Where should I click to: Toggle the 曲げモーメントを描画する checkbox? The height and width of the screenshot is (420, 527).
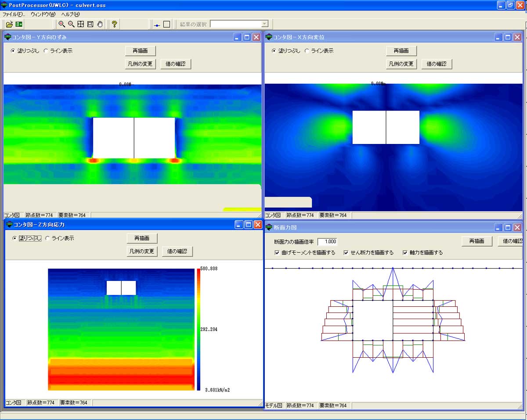tap(277, 253)
